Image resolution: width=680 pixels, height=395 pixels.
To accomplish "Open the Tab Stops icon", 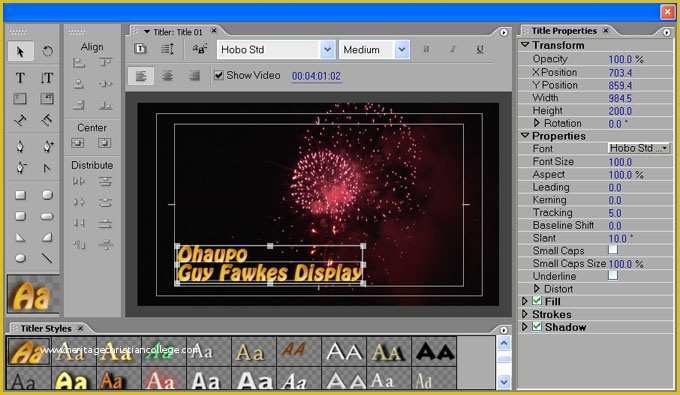I will tap(199, 49).
